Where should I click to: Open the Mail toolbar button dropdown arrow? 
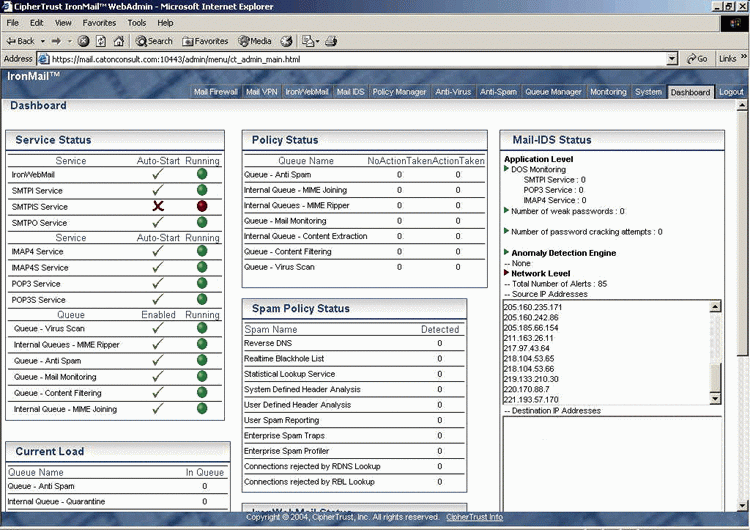tap(317, 41)
